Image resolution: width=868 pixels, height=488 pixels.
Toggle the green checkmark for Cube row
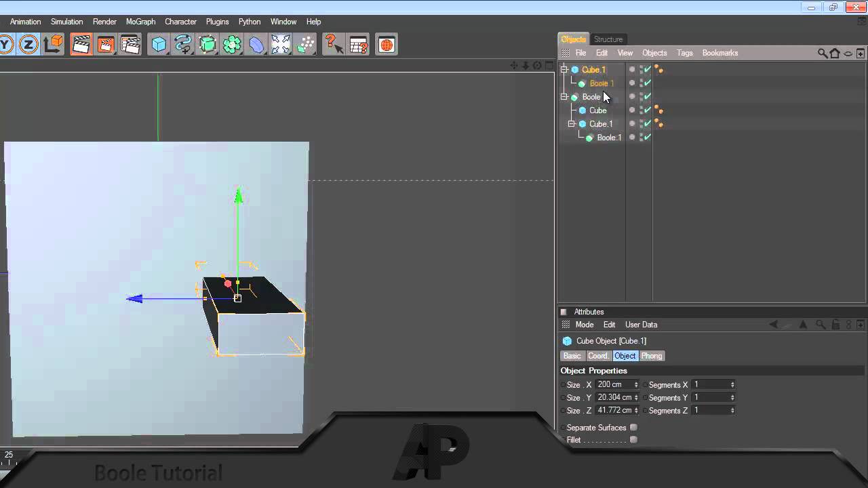(x=647, y=110)
